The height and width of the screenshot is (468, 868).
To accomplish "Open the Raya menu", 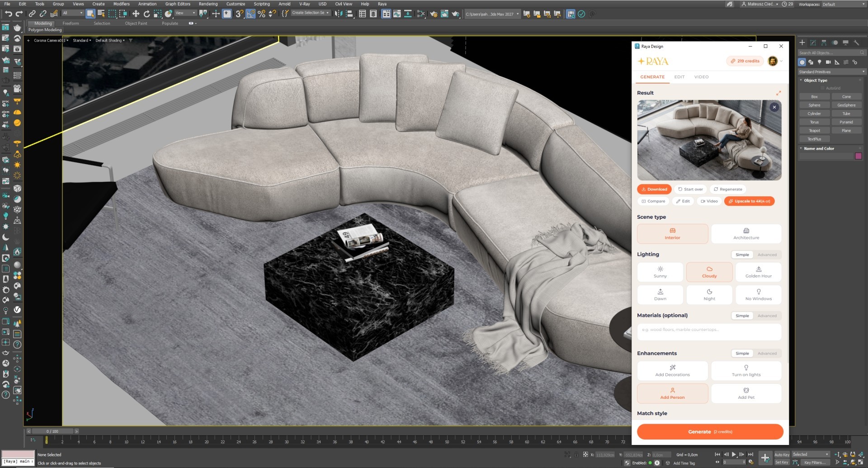I will coord(382,4).
